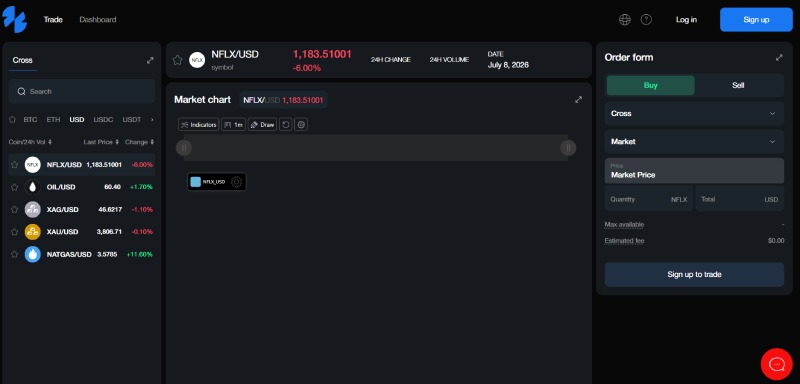This screenshot has height=384, width=800.
Task: Open the Draw tools
Action: [262, 124]
